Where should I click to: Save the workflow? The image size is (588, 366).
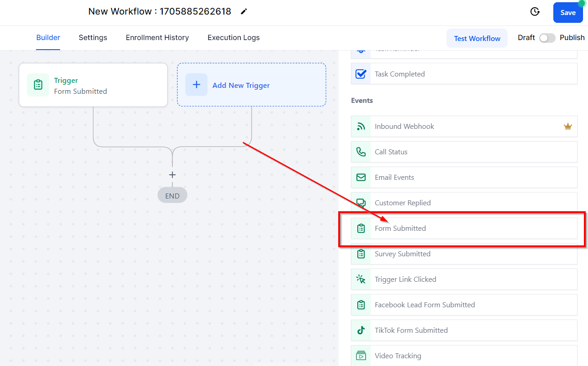point(568,12)
